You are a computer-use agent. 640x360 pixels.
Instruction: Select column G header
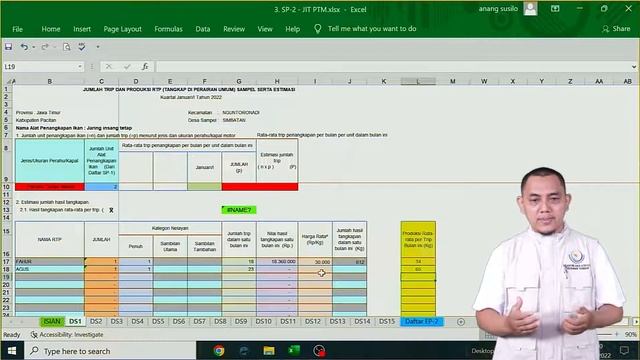point(239,81)
